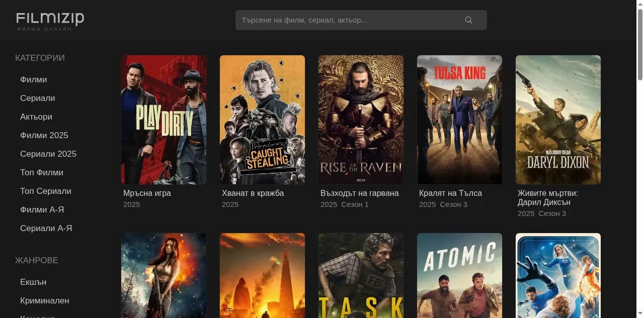644x318 pixels.
Task: Open the Rise of the Raven poster
Action: 361,120
